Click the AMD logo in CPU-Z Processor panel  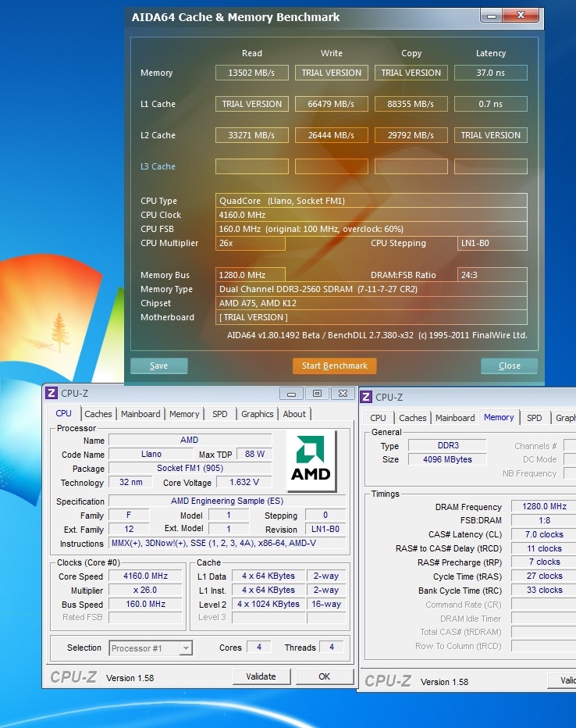(311, 461)
